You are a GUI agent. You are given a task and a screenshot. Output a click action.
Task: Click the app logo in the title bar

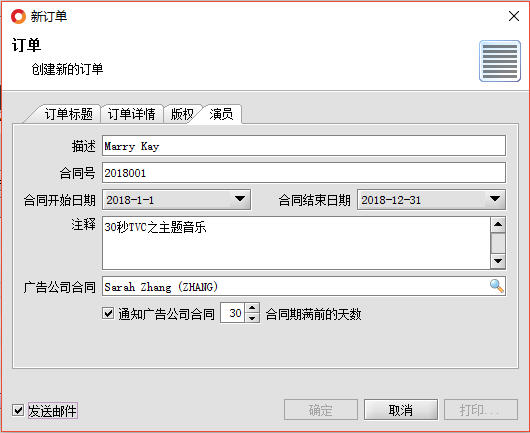point(18,16)
